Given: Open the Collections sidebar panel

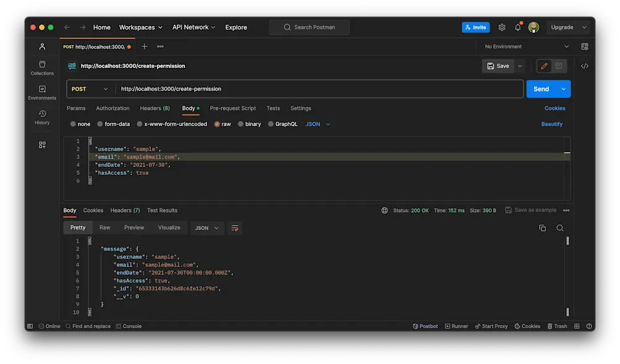Looking at the screenshot, I should [41, 68].
